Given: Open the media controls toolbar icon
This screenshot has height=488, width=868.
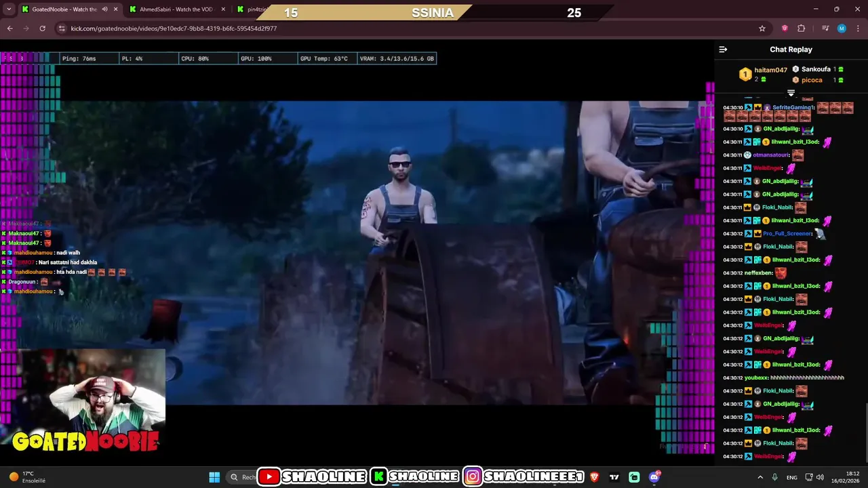Looking at the screenshot, I should pyautogui.click(x=825, y=28).
